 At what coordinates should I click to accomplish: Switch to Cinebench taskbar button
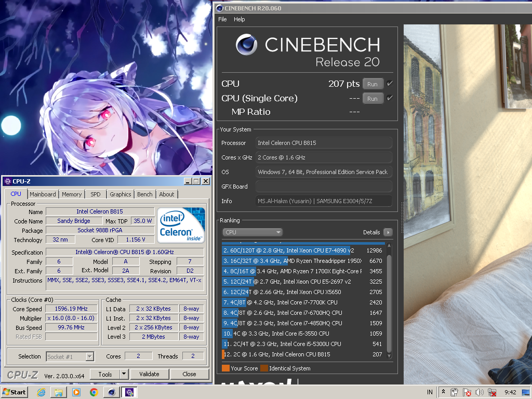coord(112,392)
